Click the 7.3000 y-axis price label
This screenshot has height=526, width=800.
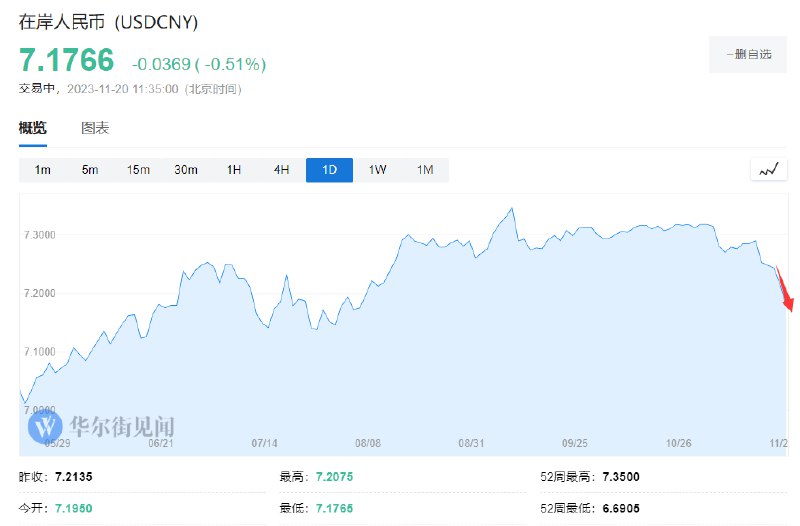(39, 234)
